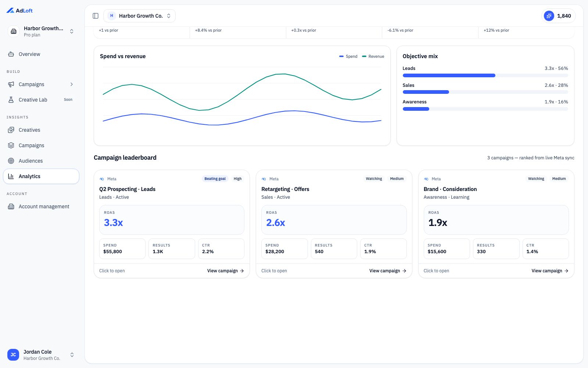Screen dimensions: 588x368
Task: Click the 1.9x ROAS value
Action: tap(438, 223)
